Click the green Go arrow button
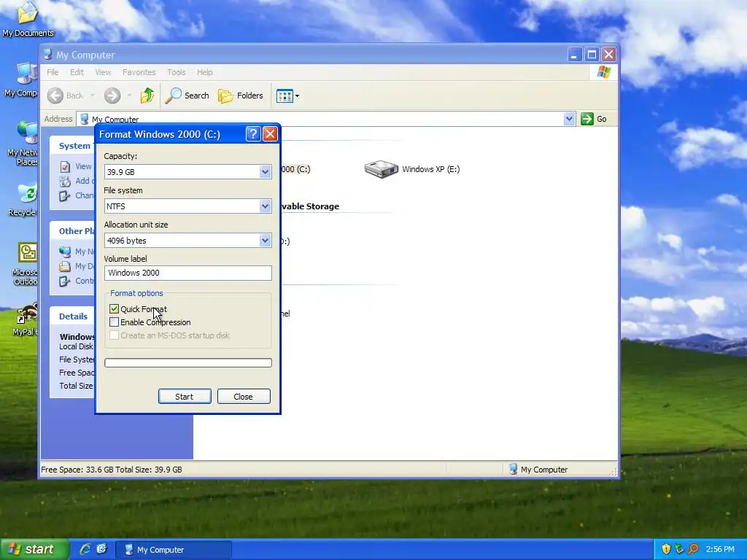This screenshot has width=747, height=560. click(x=587, y=119)
